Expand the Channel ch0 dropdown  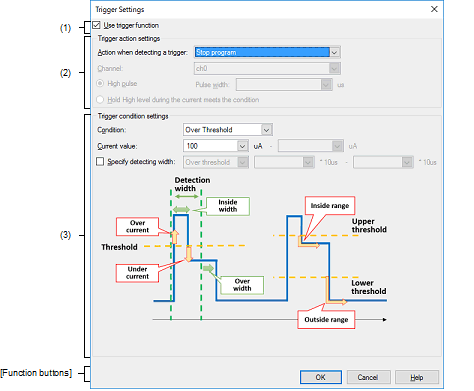point(334,68)
